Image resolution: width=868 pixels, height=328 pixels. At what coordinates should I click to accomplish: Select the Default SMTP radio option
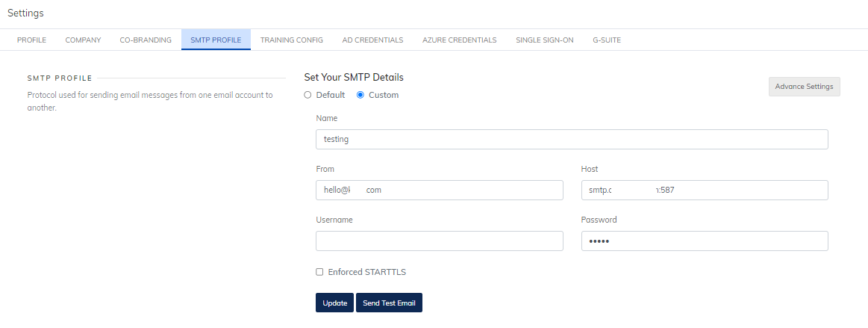click(x=307, y=95)
